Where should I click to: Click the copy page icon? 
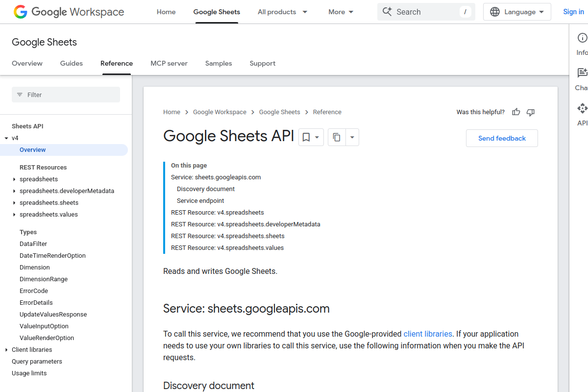[337, 138]
